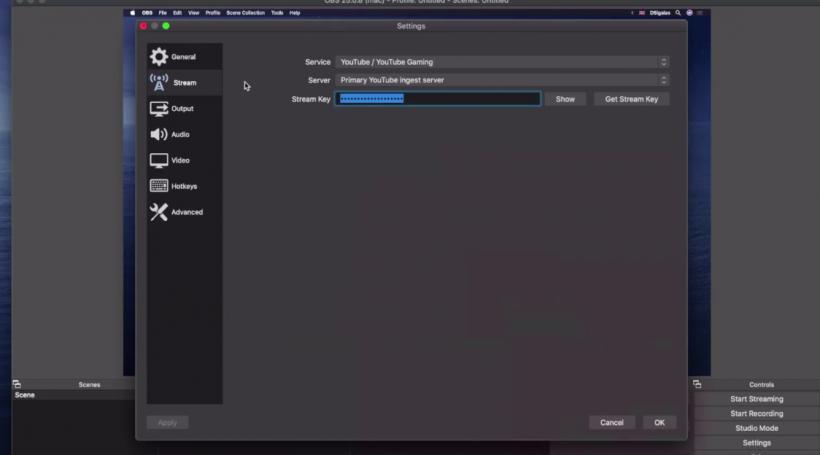820x455 pixels.
Task: Expand the Service dropdown
Action: coord(502,62)
